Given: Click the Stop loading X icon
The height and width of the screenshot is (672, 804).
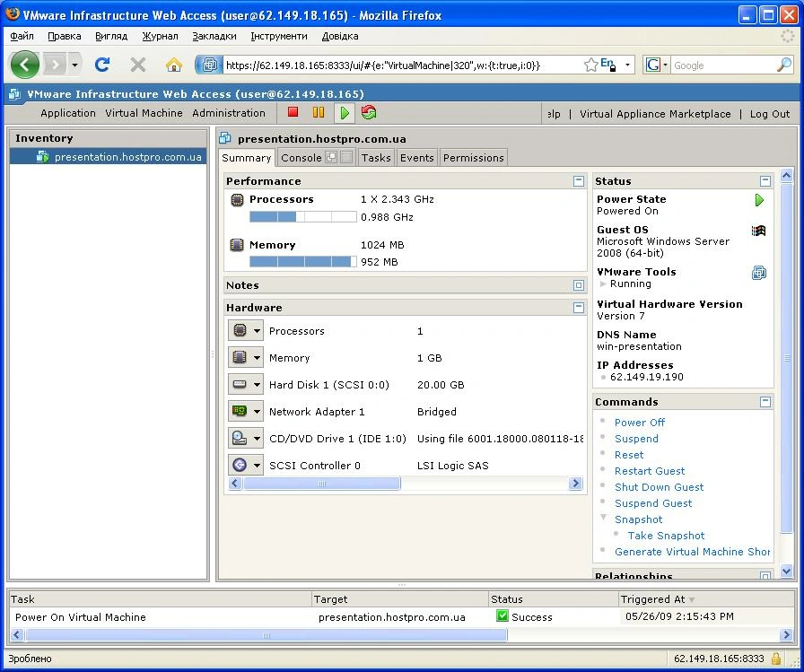Looking at the screenshot, I should point(138,65).
